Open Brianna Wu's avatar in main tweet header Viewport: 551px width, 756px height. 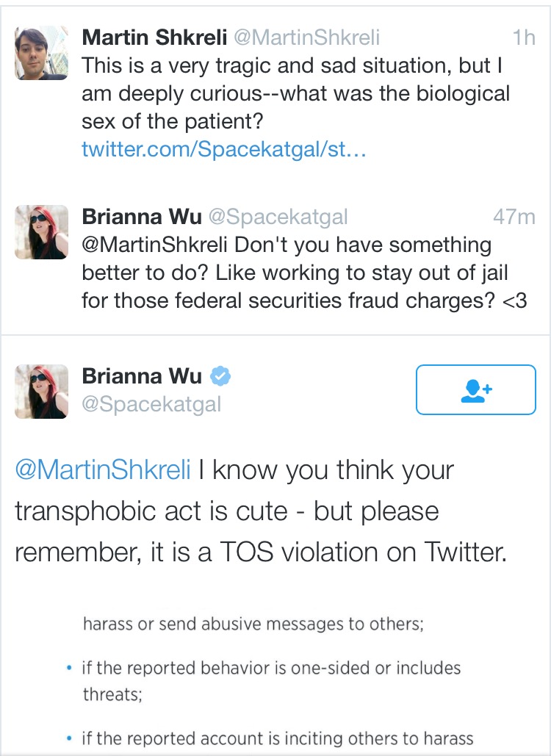41,392
